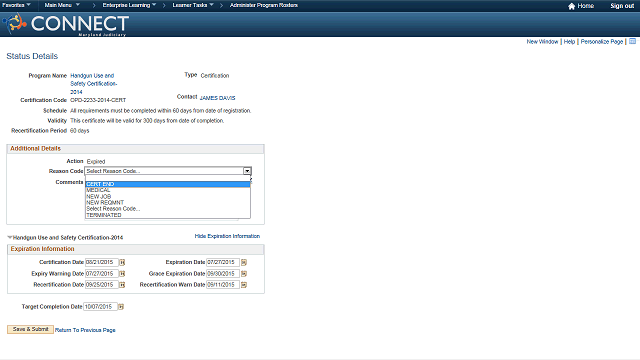Click Return To Previous Page link
The image size is (640, 360).
click(x=85, y=330)
